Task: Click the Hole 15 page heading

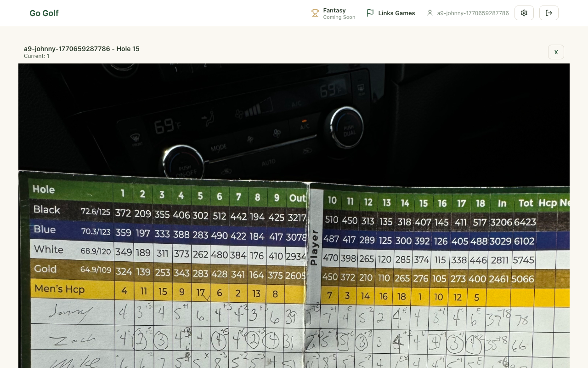Action: tap(82, 49)
